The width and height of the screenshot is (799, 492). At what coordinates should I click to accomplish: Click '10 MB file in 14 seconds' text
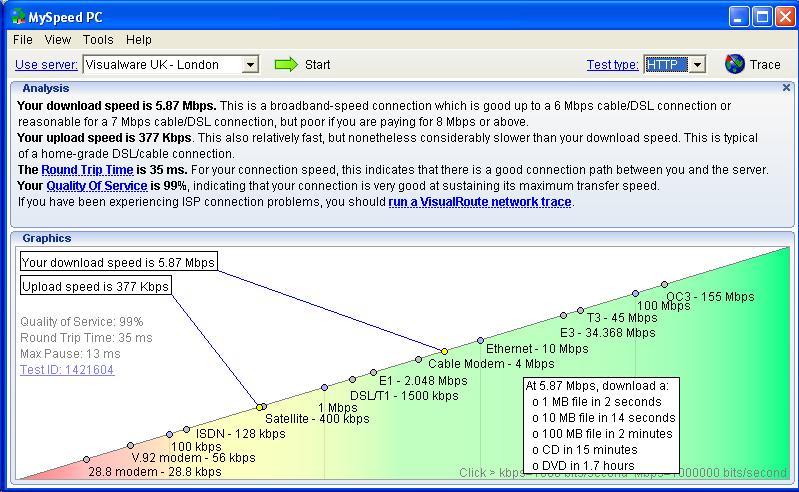point(608,418)
